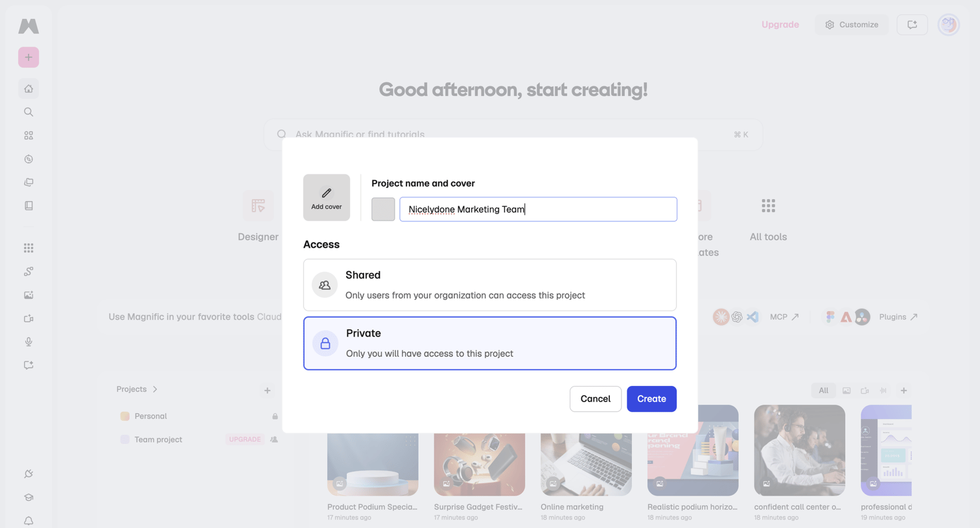Open the Home icon in sidebar
Screen dimensions: 980x528
pos(29,89)
